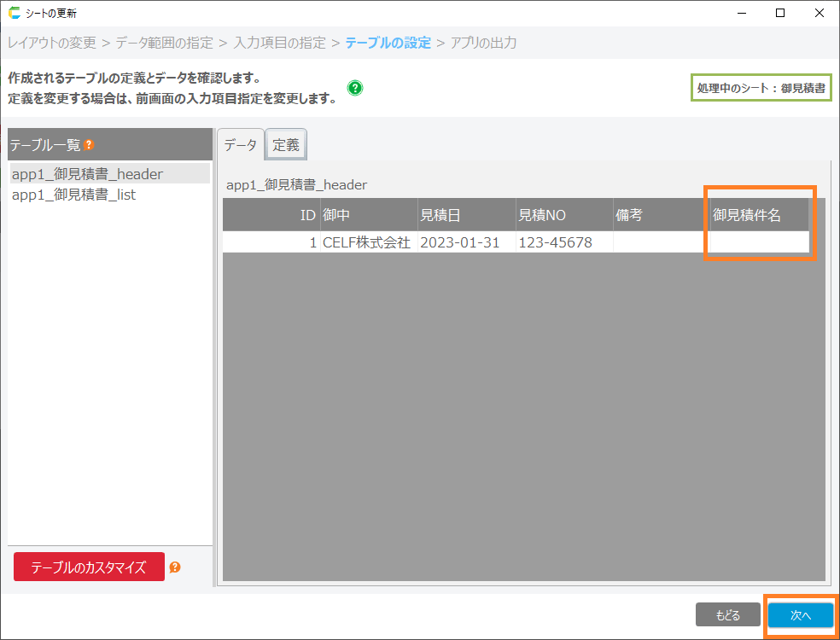Click the green help icon beside the description
Image resolution: width=840 pixels, height=640 pixels.
[x=355, y=88]
